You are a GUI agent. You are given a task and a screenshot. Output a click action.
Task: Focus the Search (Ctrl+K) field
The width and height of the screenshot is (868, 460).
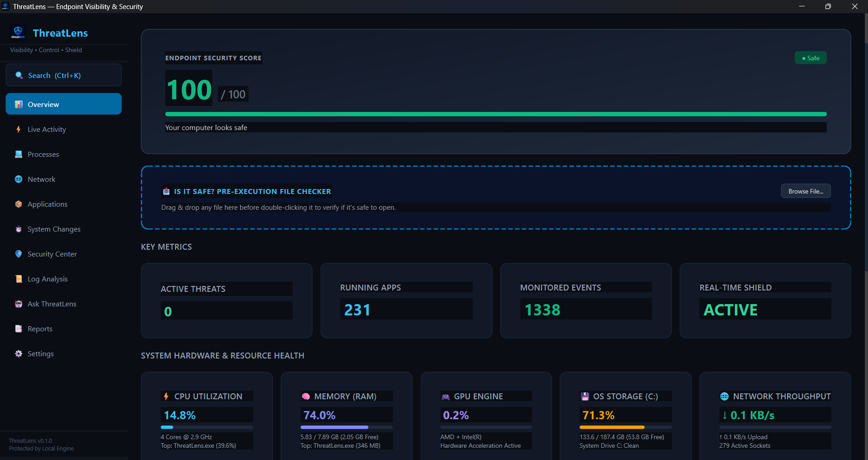63,75
